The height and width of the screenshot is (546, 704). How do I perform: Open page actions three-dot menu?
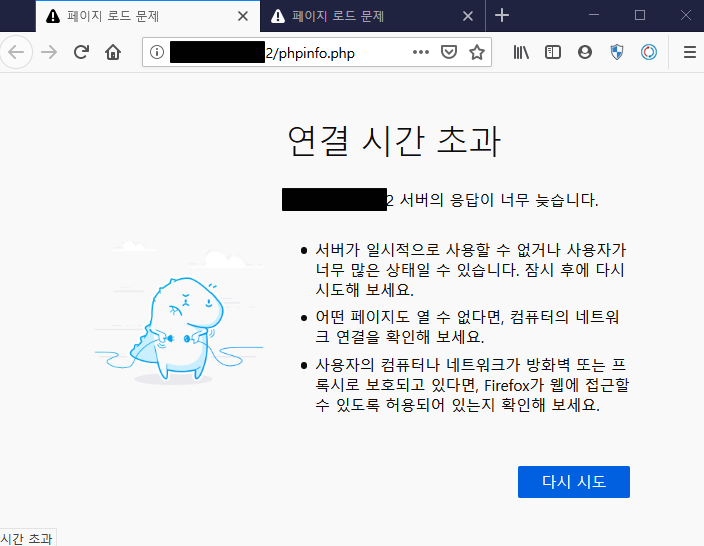pyautogui.click(x=421, y=52)
